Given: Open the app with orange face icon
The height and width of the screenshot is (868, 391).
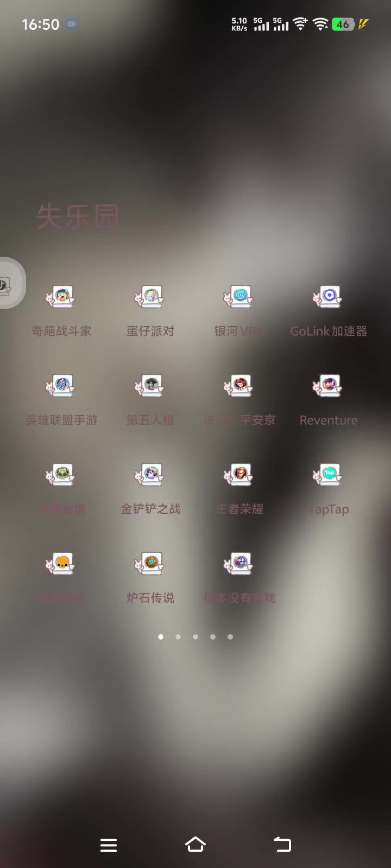Looking at the screenshot, I should coord(61,564).
